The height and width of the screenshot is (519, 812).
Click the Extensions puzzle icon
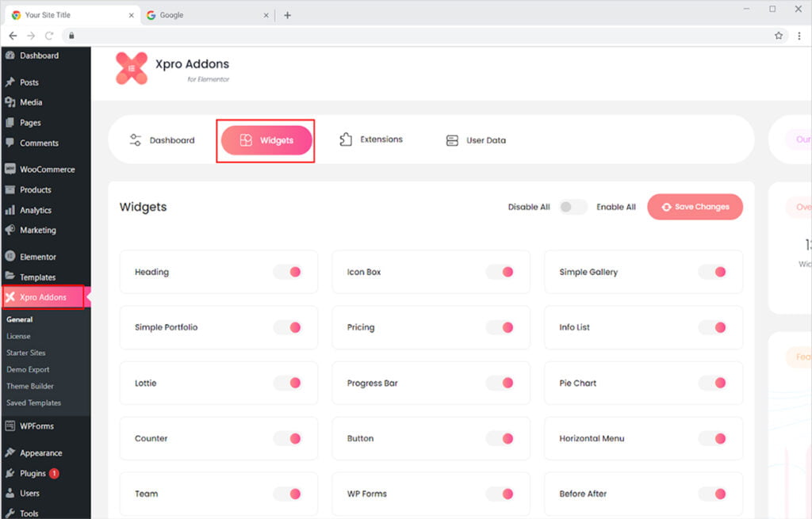pyautogui.click(x=346, y=139)
